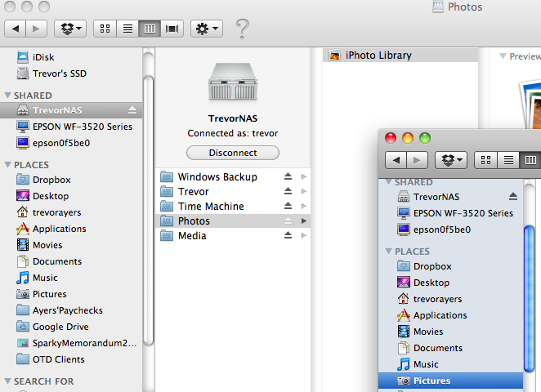Open Applications in the Photos window sidebar

click(71, 229)
